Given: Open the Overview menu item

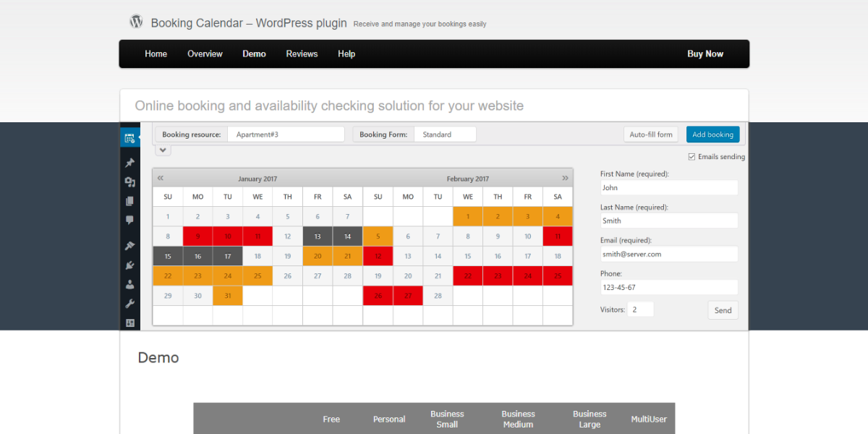Looking at the screenshot, I should (x=205, y=54).
